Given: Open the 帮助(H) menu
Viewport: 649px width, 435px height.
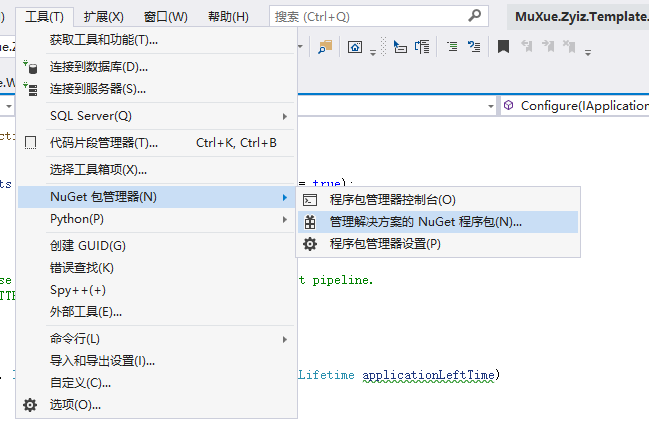Looking at the screenshot, I should click(x=228, y=17).
